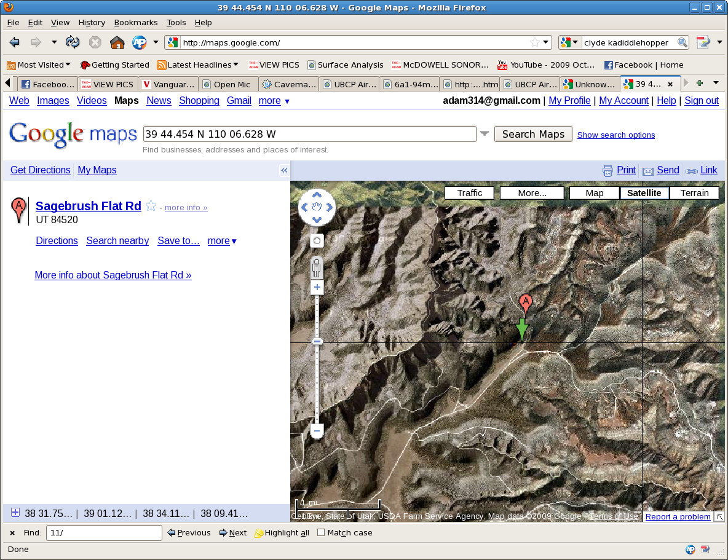Open the More... map layers dropdown
Image resolution: width=728 pixels, height=560 pixels.
(x=532, y=193)
